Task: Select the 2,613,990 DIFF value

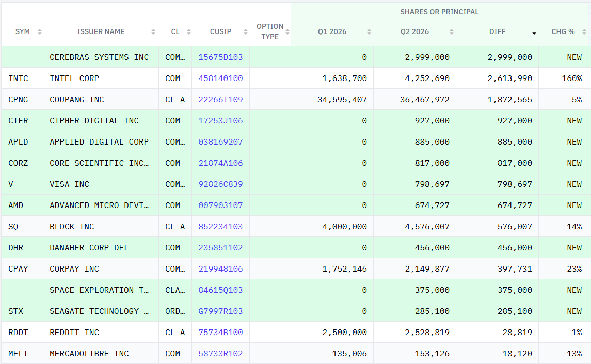Action: [509, 78]
